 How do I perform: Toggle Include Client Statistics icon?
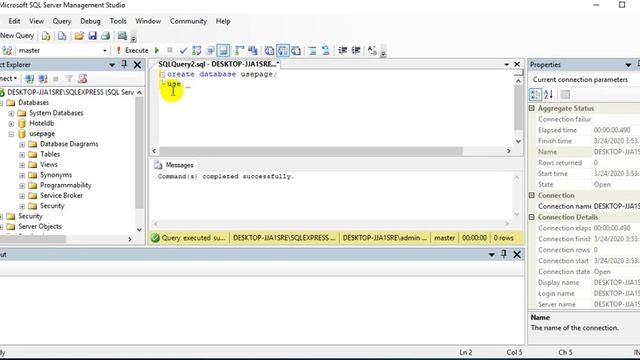(253, 51)
